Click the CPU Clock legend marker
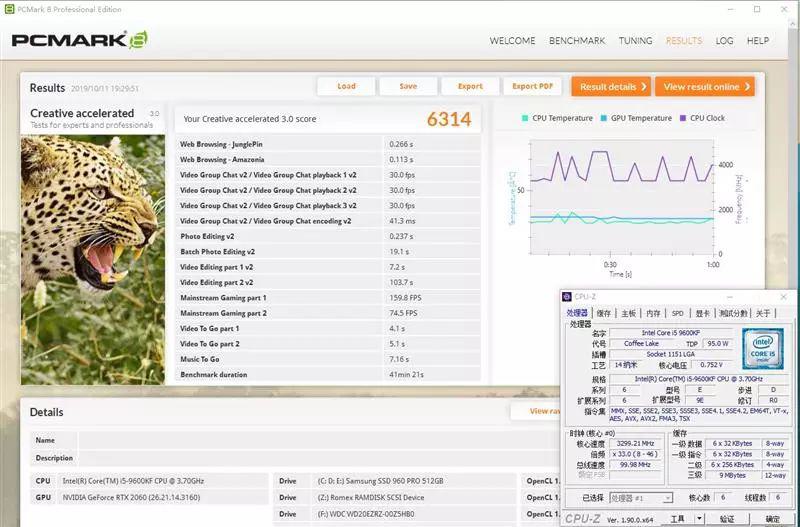 pos(683,118)
